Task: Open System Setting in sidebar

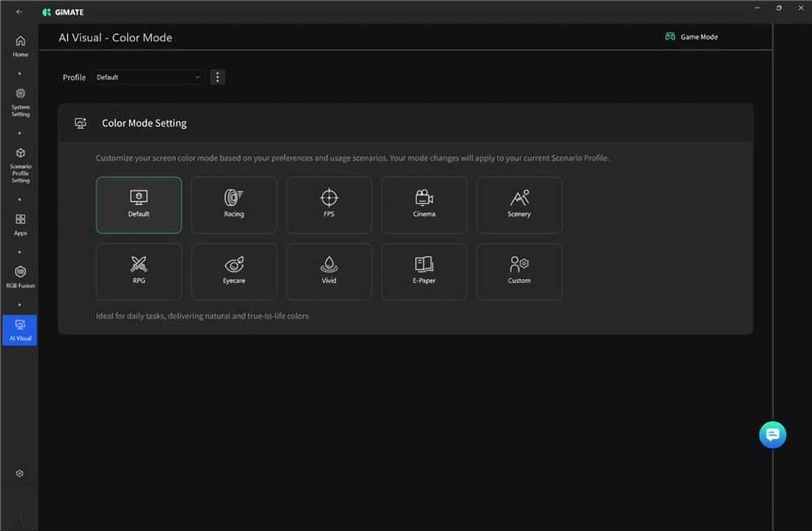Action: pos(20,103)
